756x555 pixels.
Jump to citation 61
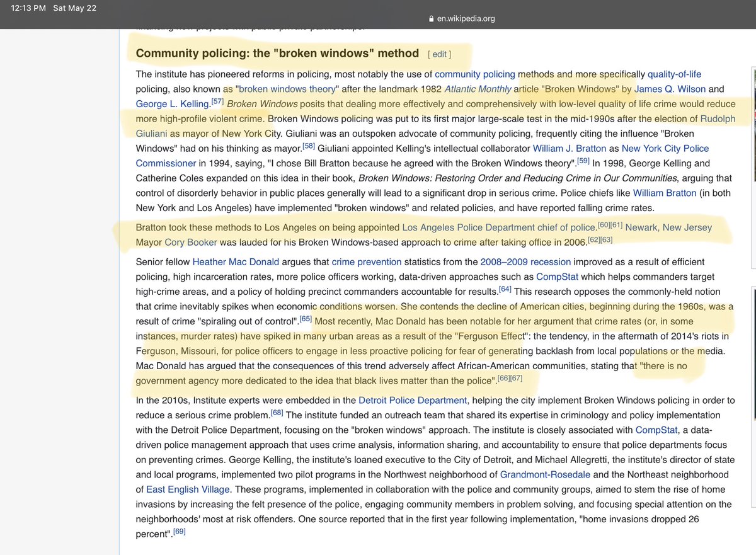[x=616, y=224]
